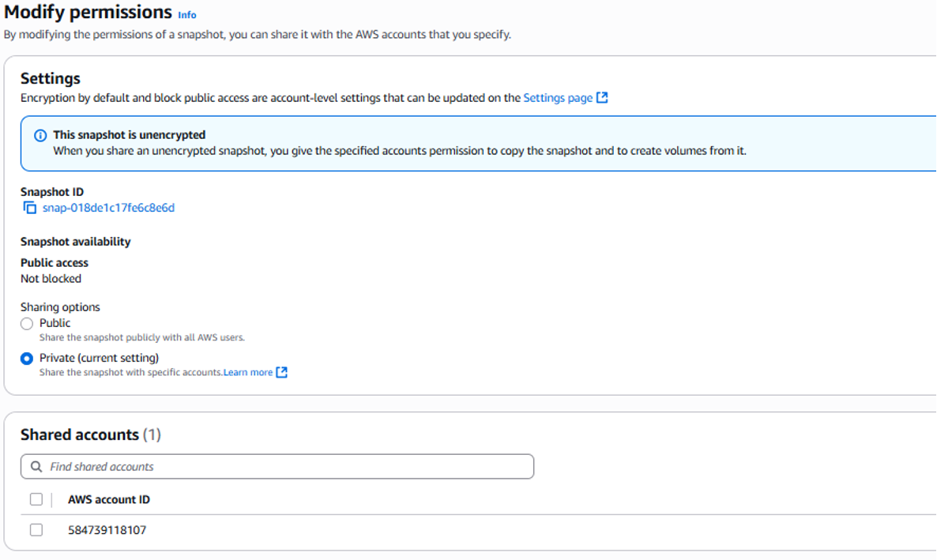
Task: Click external link icon beside Learn more
Action: [x=282, y=373]
